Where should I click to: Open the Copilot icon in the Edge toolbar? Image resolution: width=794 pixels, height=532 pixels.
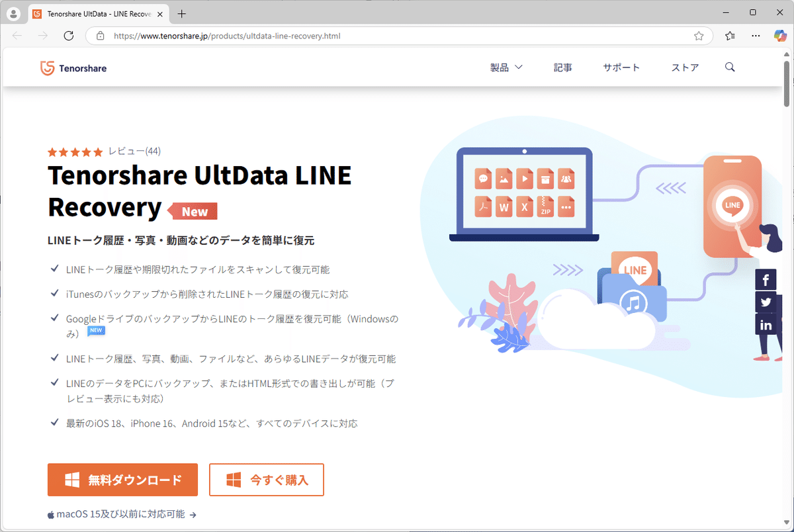(x=780, y=36)
